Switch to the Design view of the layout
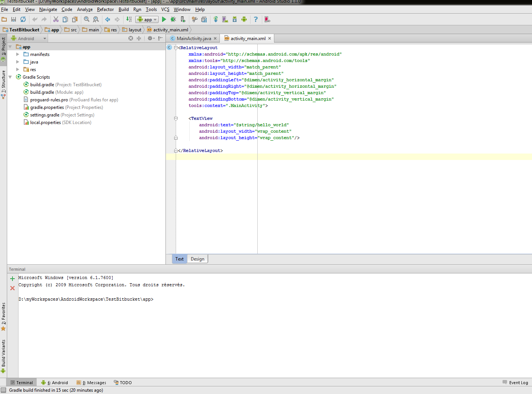This screenshot has height=394, width=532. pos(197,259)
